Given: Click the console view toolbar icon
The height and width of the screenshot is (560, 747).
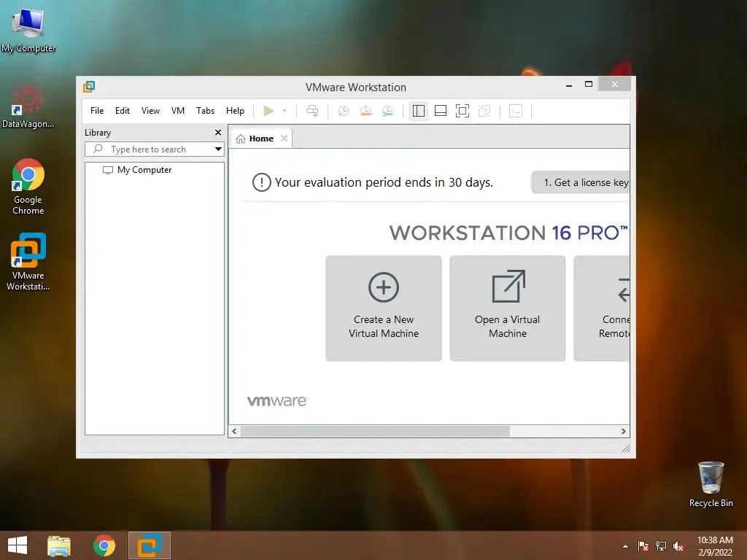Looking at the screenshot, I should 516,111.
